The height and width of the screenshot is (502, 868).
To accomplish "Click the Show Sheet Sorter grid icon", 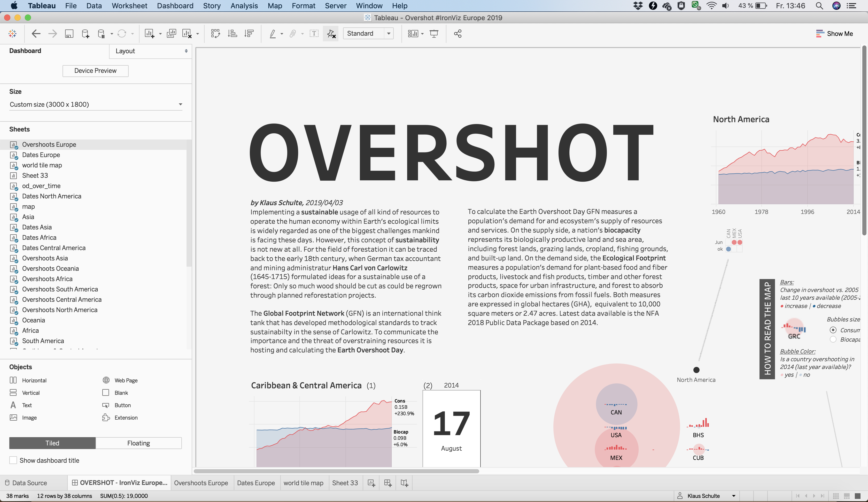I will tap(836, 496).
